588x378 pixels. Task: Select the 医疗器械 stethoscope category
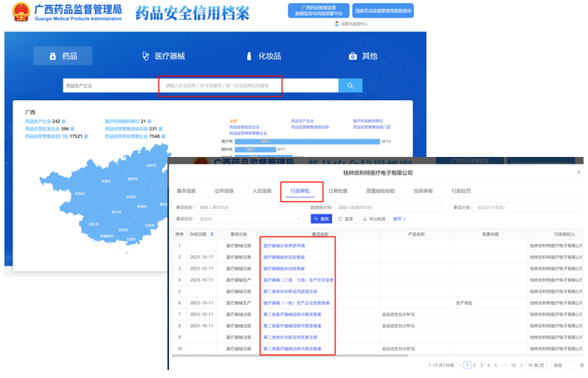163,56
